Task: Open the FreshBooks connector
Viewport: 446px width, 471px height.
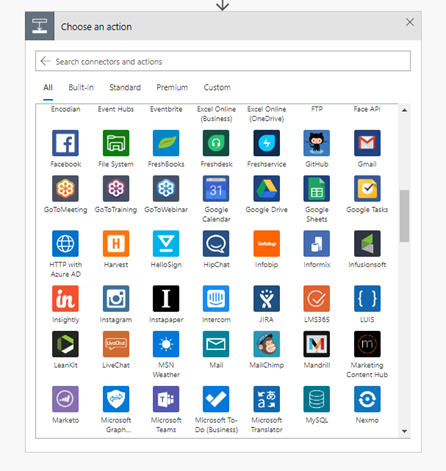Action: click(166, 143)
